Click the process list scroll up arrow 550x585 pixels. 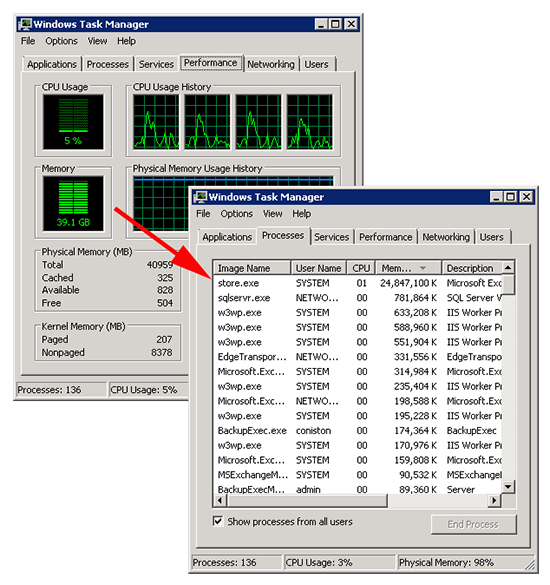[x=508, y=267]
